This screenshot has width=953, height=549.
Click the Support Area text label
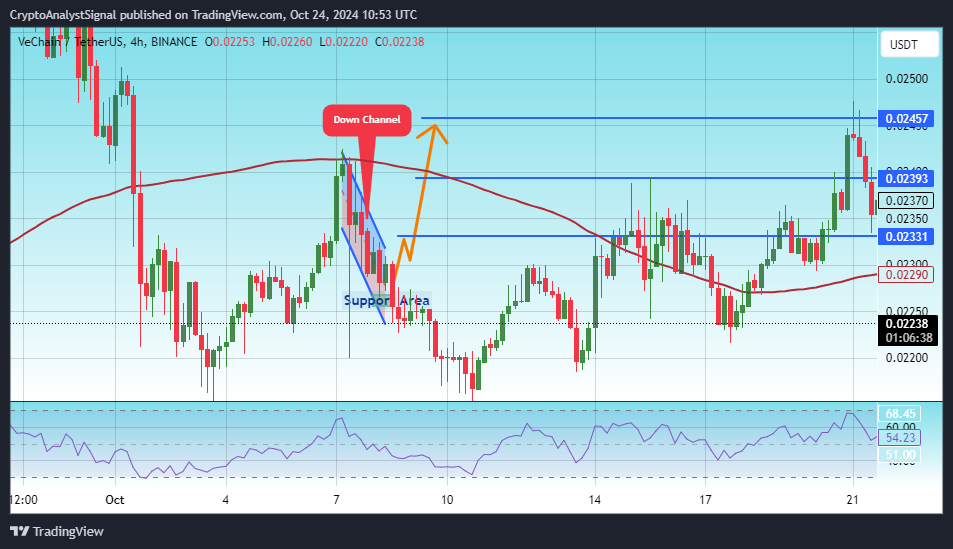click(387, 300)
